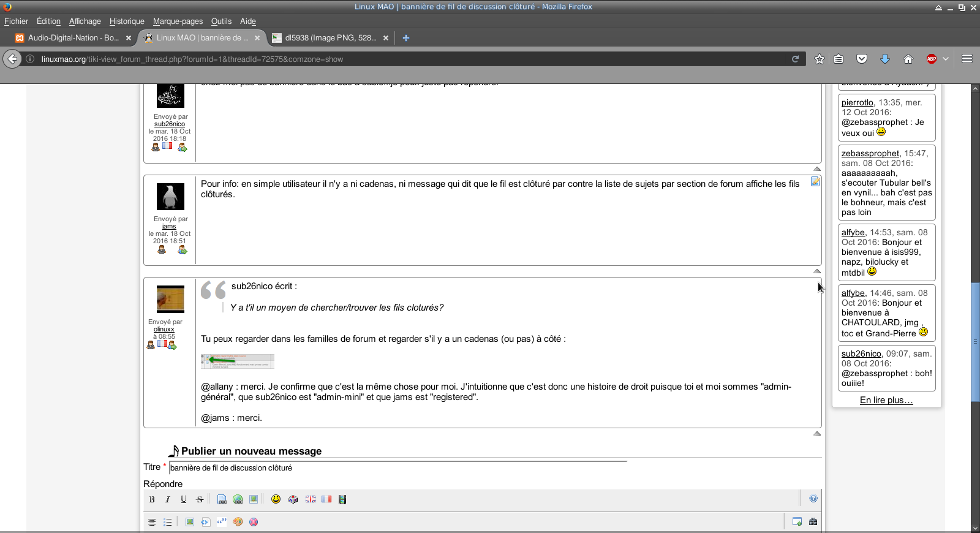Go to the Firefox home page
Screen dimensions: 980x533
coord(908,59)
